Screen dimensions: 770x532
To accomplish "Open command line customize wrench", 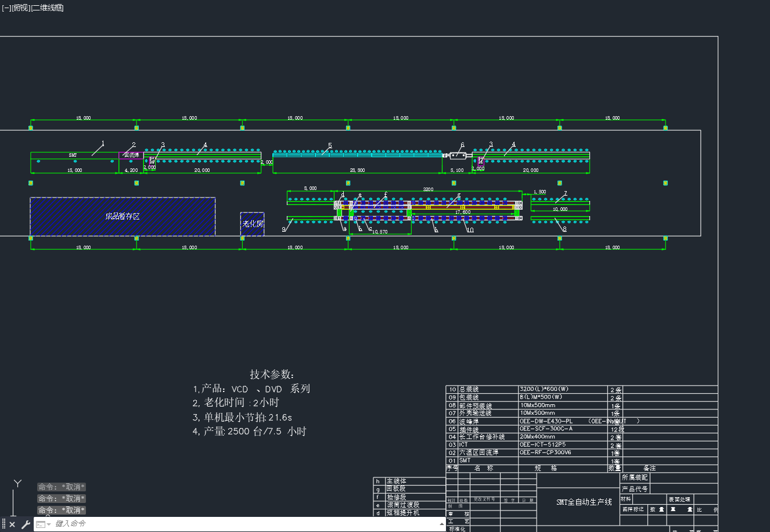I will tap(26, 524).
